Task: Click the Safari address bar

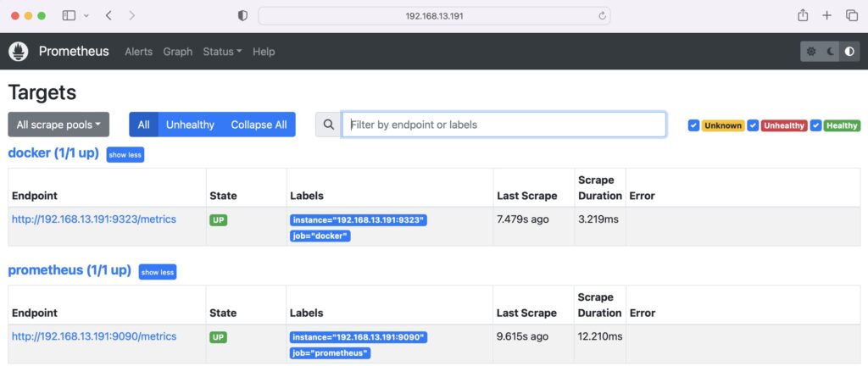Action: (434, 16)
